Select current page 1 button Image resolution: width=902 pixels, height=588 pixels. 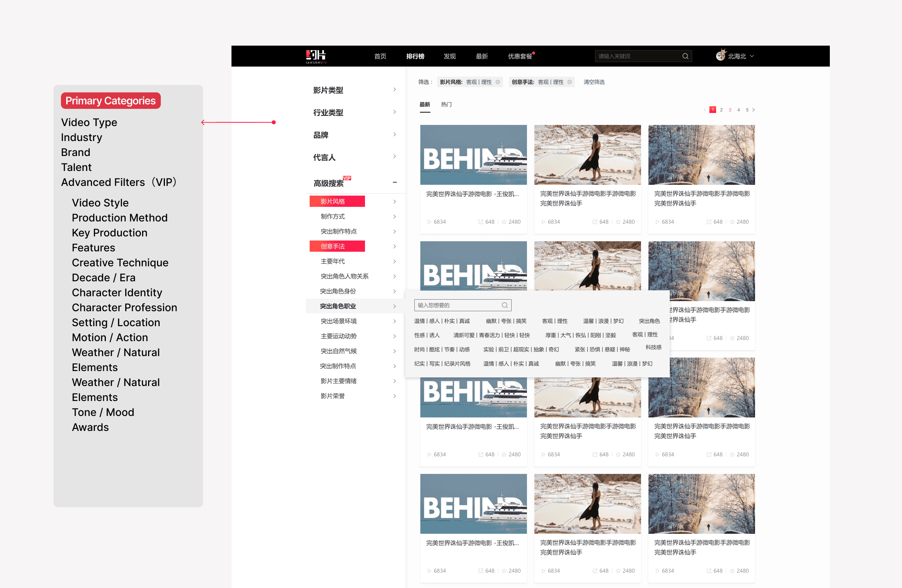[x=712, y=110]
